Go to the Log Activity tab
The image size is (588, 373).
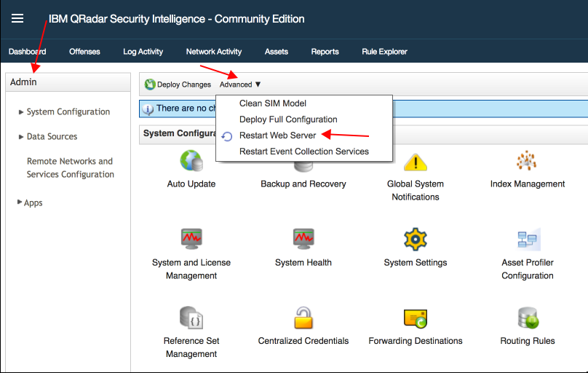143,52
